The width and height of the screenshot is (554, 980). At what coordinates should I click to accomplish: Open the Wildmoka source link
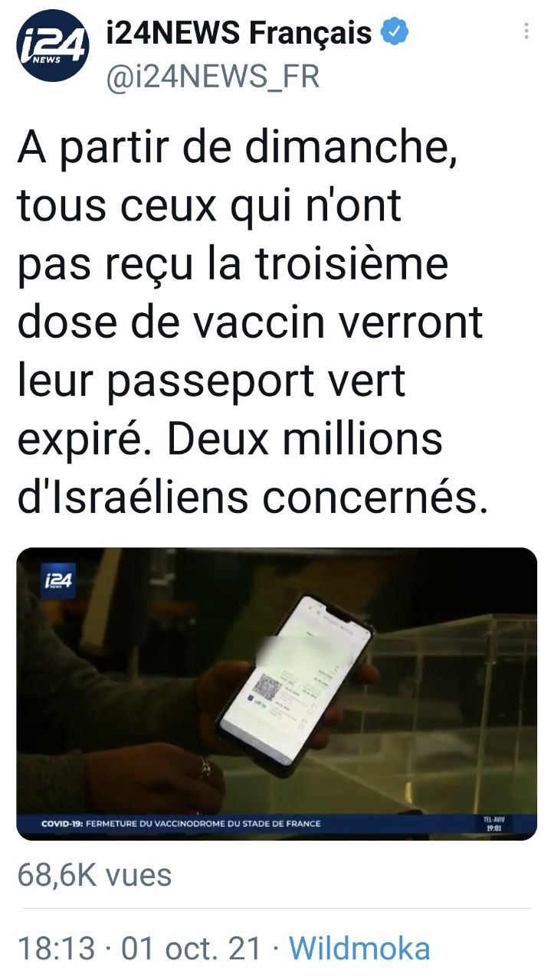[359, 949]
